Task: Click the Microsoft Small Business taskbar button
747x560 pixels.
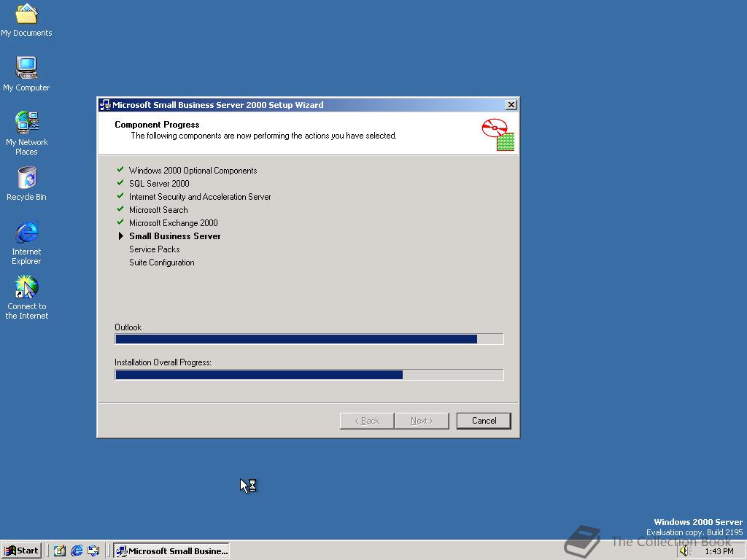Action: tap(171, 551)
